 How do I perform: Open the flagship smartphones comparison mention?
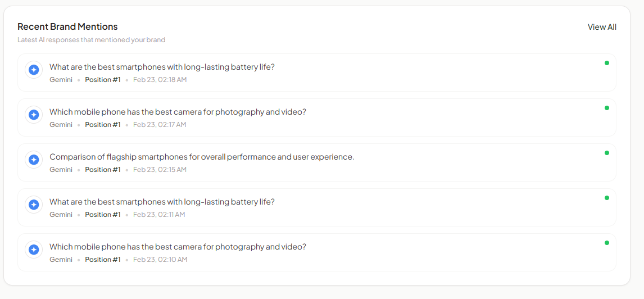pos(202,157)
